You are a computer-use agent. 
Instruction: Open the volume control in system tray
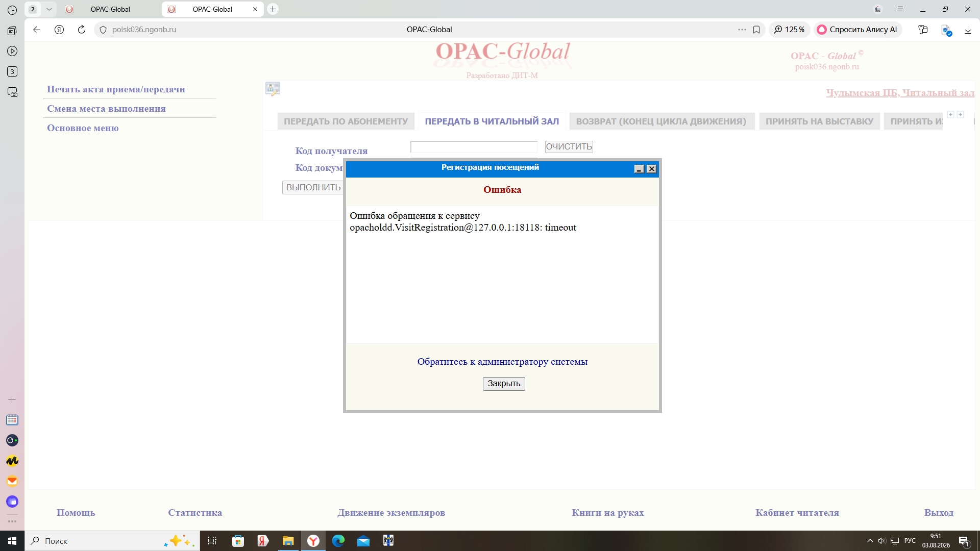[x=882, y=541]
